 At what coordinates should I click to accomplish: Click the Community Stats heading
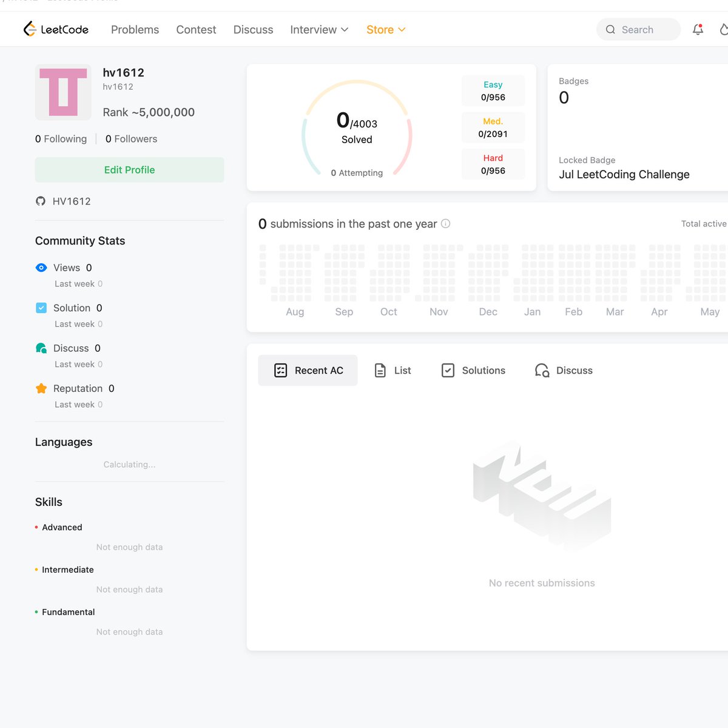[80, 241]
